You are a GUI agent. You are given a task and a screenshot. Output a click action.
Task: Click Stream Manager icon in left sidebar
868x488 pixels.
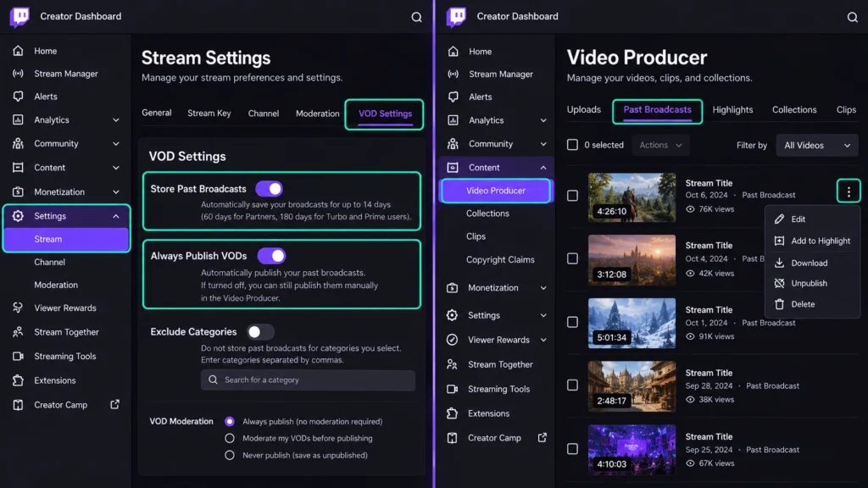tap(19, 74)
